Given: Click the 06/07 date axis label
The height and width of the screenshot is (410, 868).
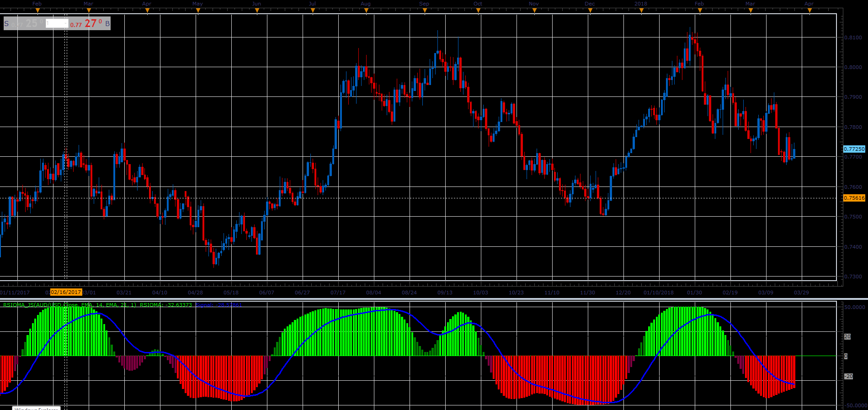Looking at the screenshot, I should tap(266, 293).
